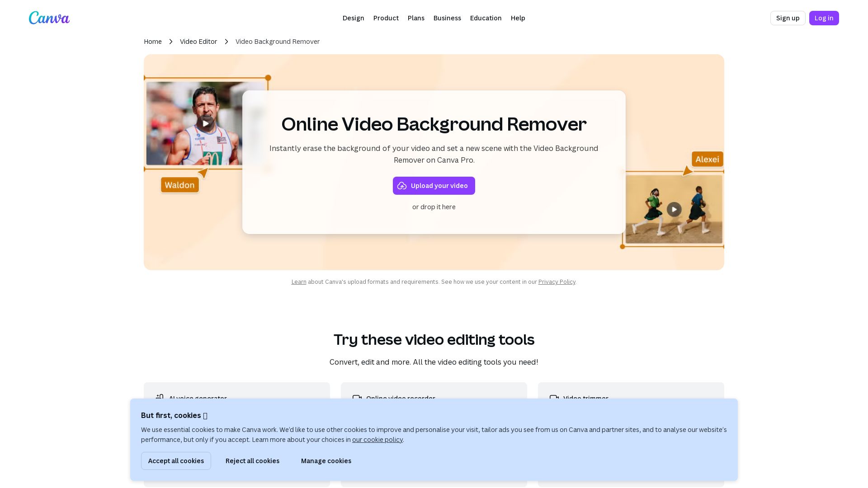Screen dimensions: 868x488
Task: Click the 'or drop it here' text
Action: (x=434, y=207)
